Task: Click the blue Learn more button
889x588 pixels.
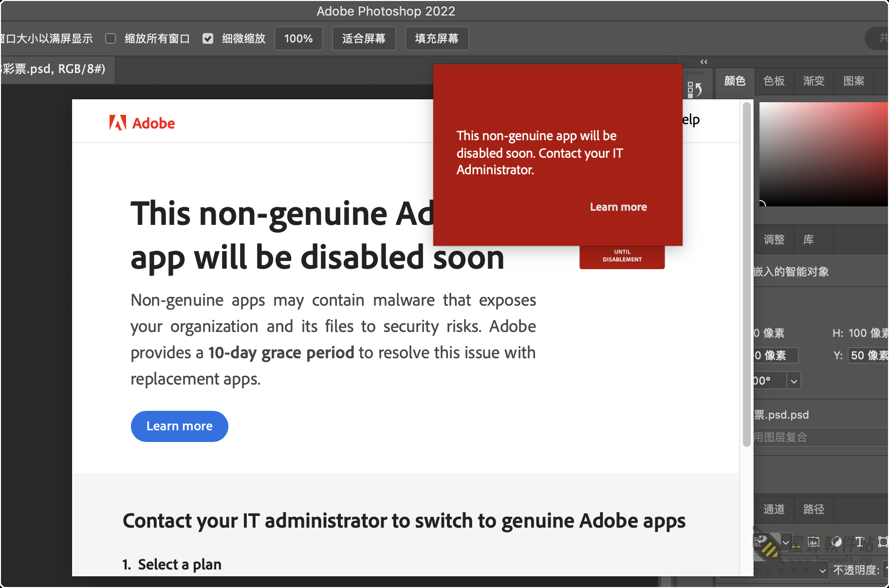Action: (x=179, y=426)
